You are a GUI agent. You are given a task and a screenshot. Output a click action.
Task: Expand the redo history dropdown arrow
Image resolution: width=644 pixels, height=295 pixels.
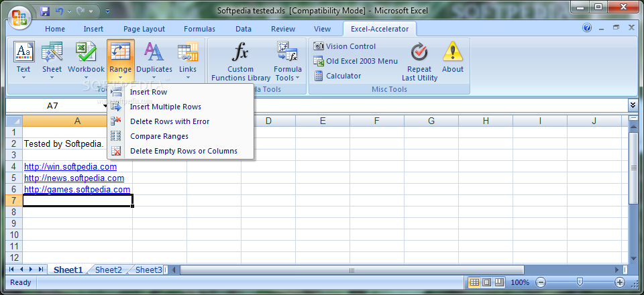pos(91,11)
